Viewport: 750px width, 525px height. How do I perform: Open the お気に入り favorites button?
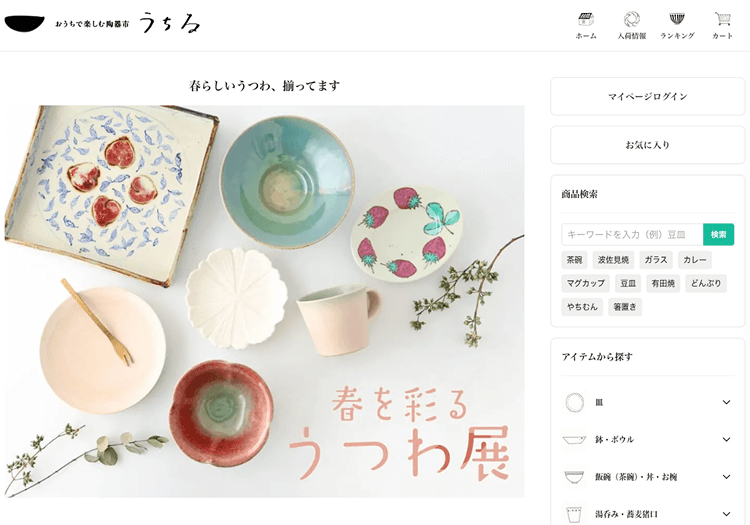648,145
